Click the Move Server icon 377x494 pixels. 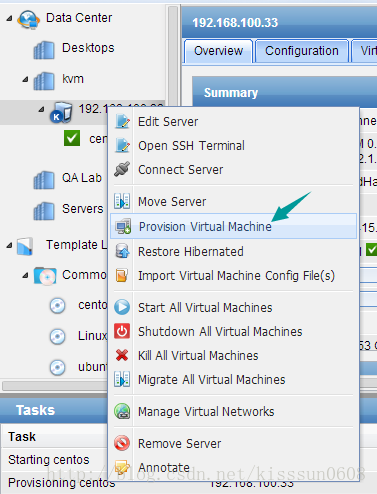(x=122, y=201)
